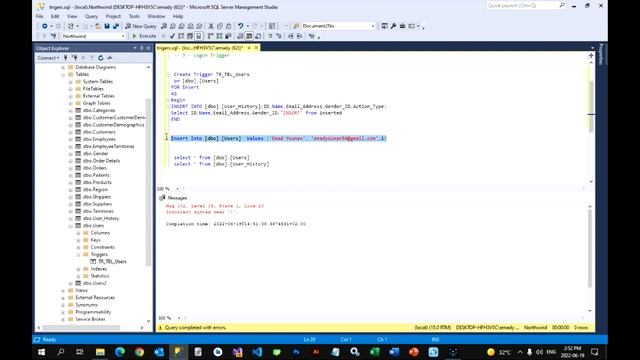Select the Messages results tab
Viewport: 640px width, 360px height.
[x=173, y=198]
